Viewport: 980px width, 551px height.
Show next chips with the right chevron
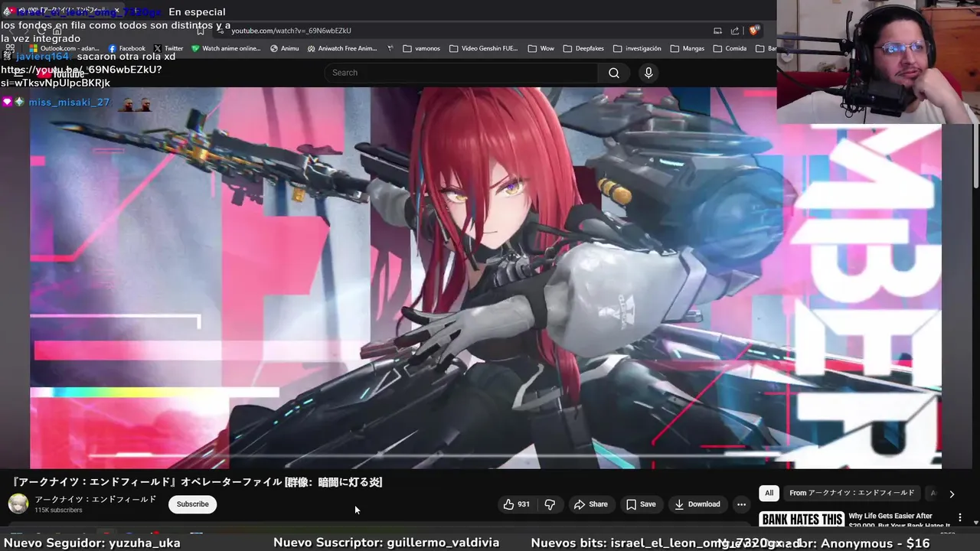[952, 494]
